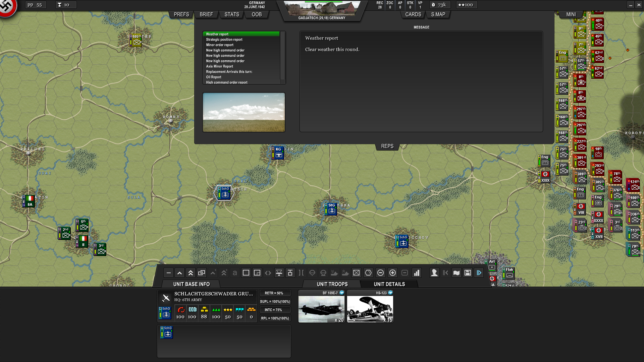Screen dimensions: 644x362
Task: Select High command order report entry
Action: (x=241, y=82)
